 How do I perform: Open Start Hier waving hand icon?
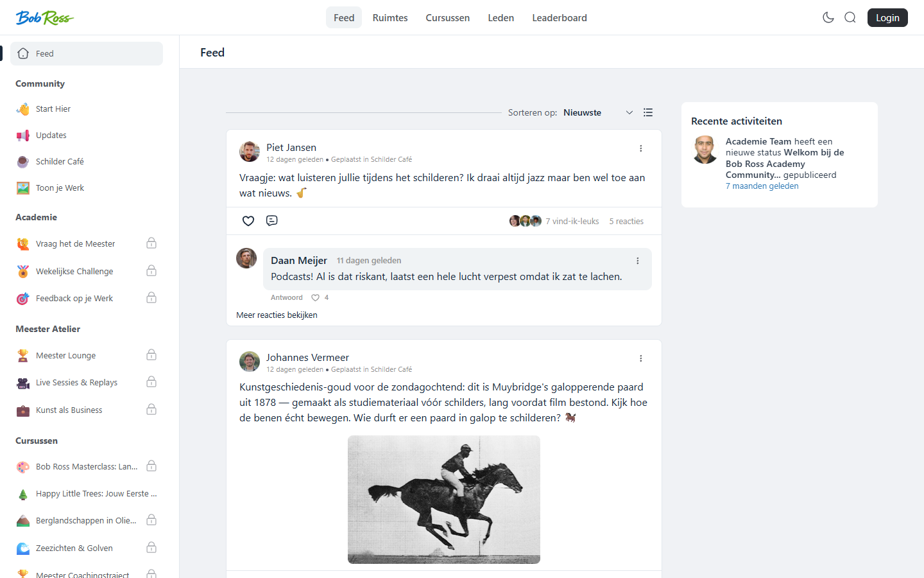(23, 109)
